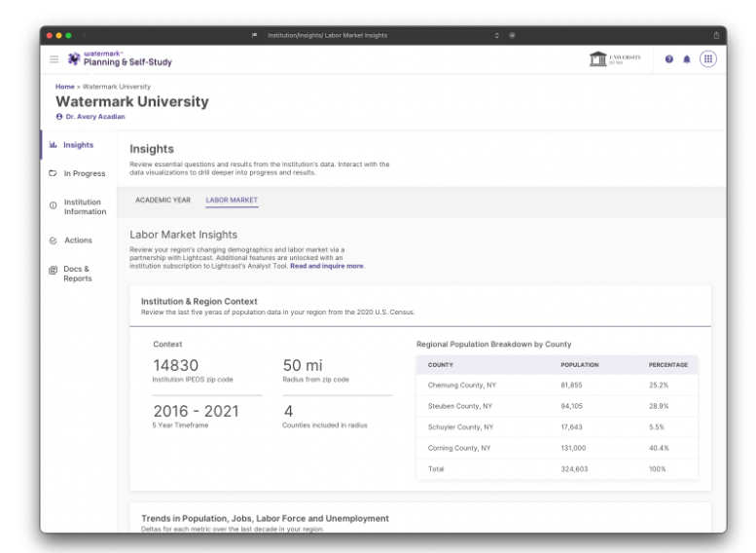Select the Steuben County, NY row
The image size is (756, 553).
558,406
